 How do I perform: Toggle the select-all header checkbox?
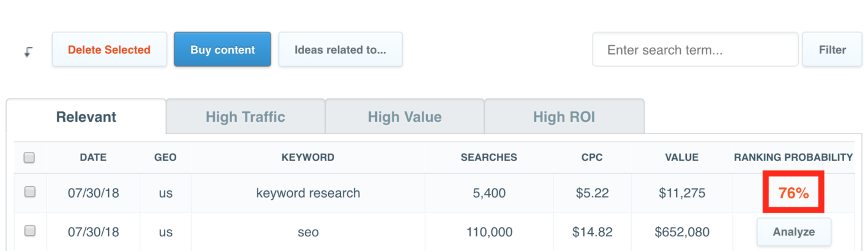(x=29, y=158)
